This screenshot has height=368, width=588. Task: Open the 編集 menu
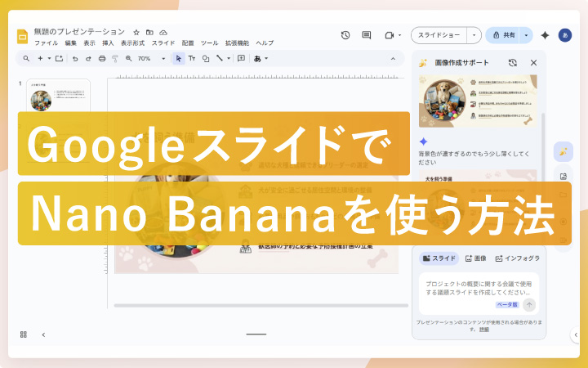point(70,43)
